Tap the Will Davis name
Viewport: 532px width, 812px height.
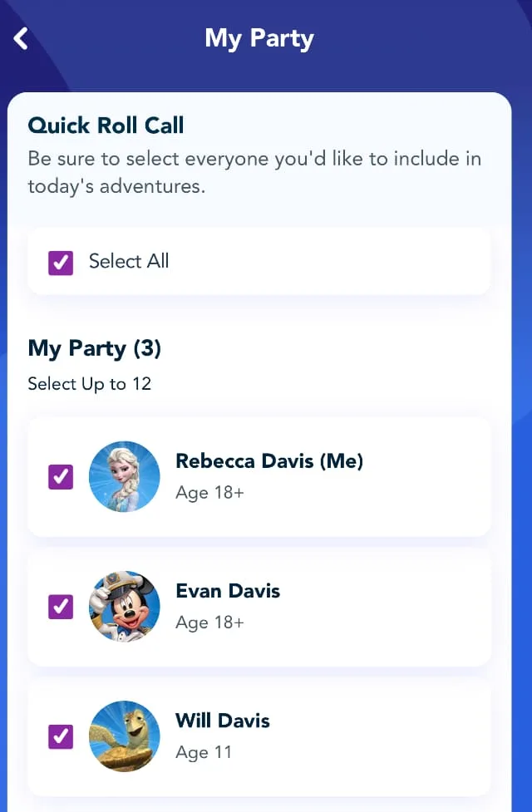pos(223,721)
